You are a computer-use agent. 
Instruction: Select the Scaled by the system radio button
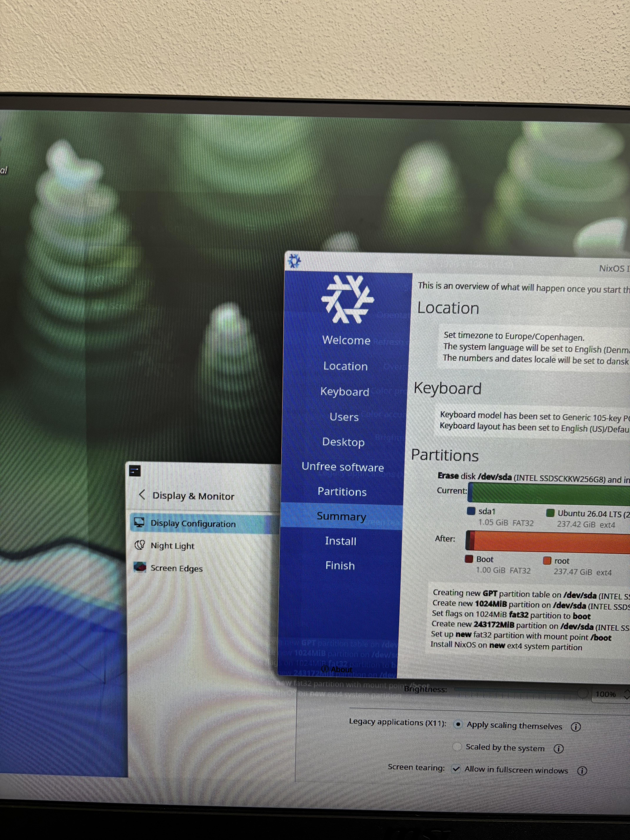pyautogui.click(x=457, y=747)
